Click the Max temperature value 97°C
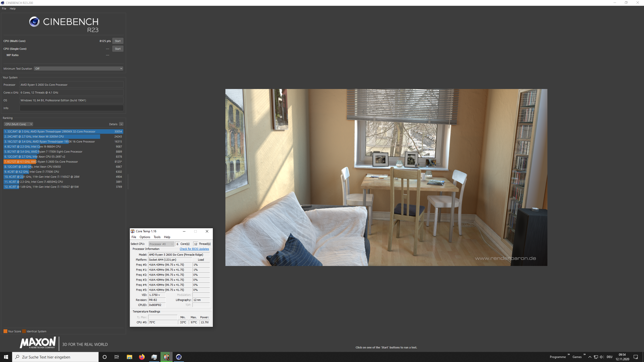The image size is (644, 362). click(x=194, y=322)
